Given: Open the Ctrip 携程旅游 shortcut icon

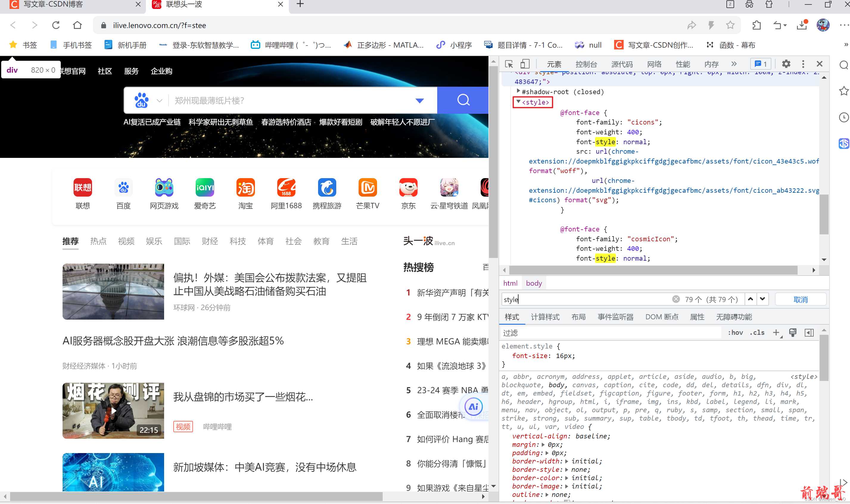Looking at the screenshot, I should coord(327,187).
